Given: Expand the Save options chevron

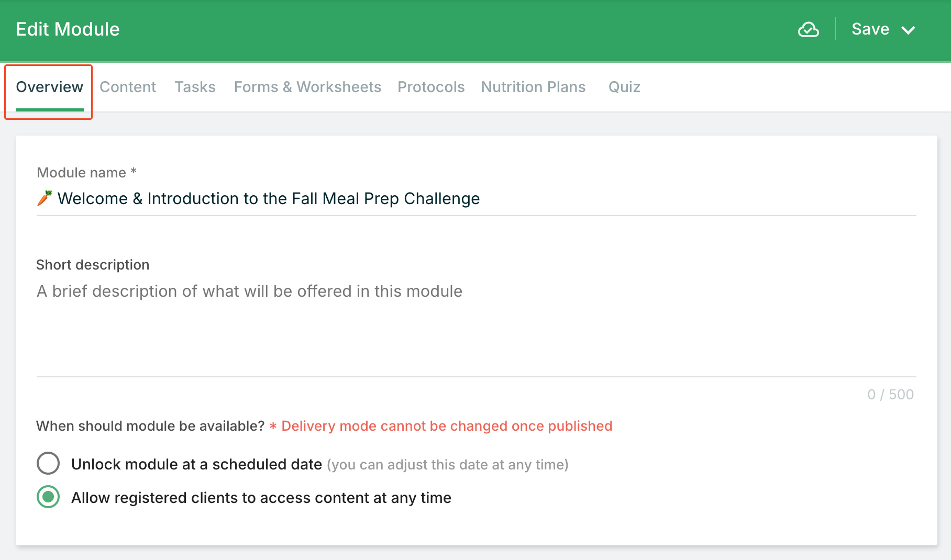Looking at the screenshot, I should pyautogui.click(x=909, y=30).
